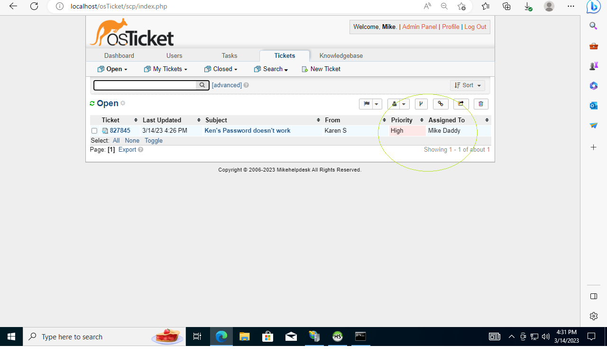Open ticket Ken's Password doesn't work

click(247, 130)
